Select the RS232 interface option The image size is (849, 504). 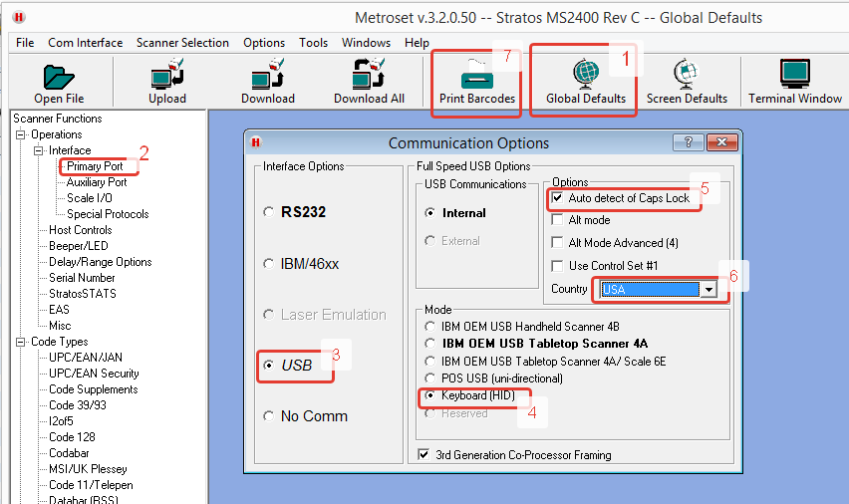[269, 212]
